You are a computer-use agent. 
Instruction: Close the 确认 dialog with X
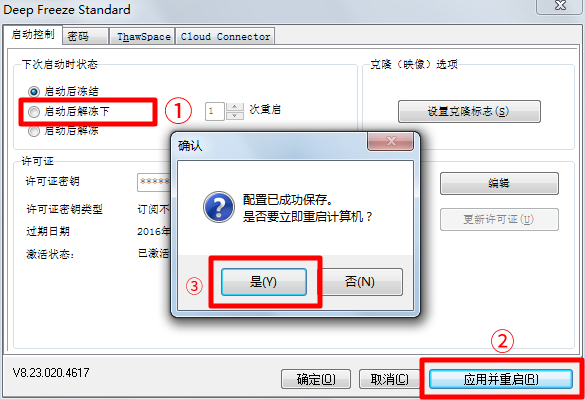point(391,141)
